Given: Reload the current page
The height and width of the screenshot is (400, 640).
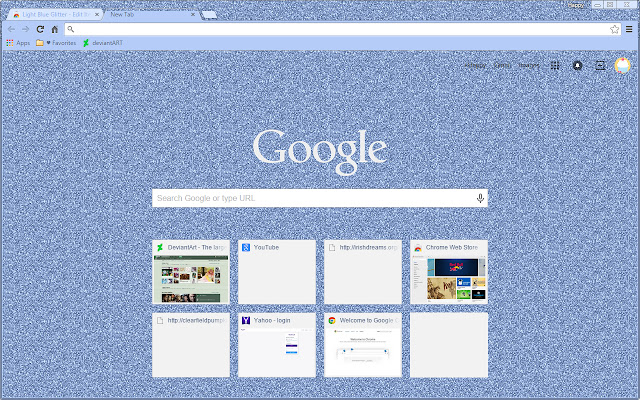Looking at the screenshot, I should point(40,29).
